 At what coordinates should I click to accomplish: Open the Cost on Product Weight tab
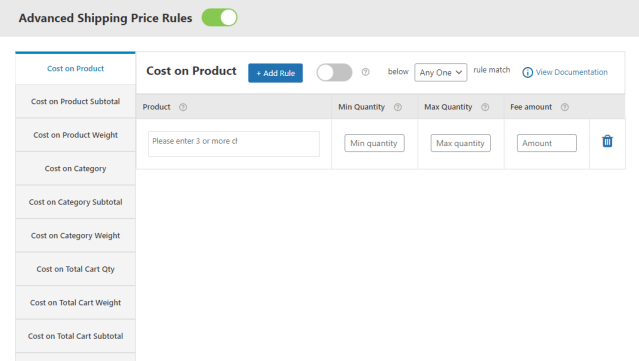tap(75, 135)
